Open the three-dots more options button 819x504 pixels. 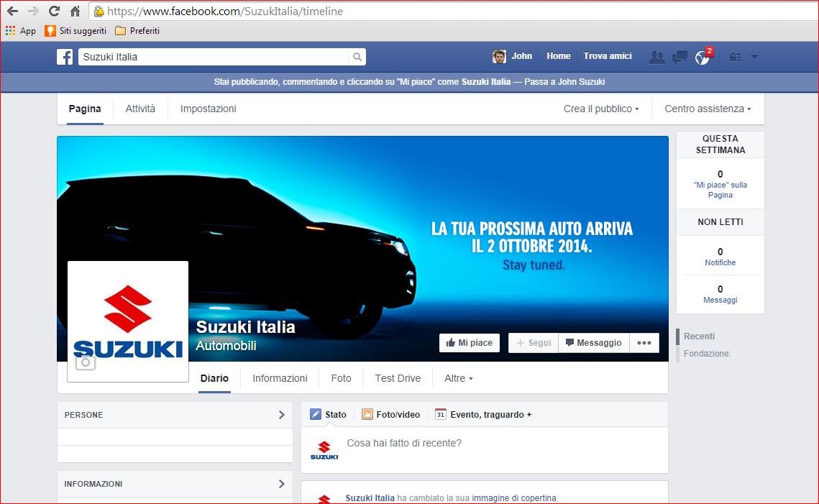pyautogui.click(x=644, y=343)
